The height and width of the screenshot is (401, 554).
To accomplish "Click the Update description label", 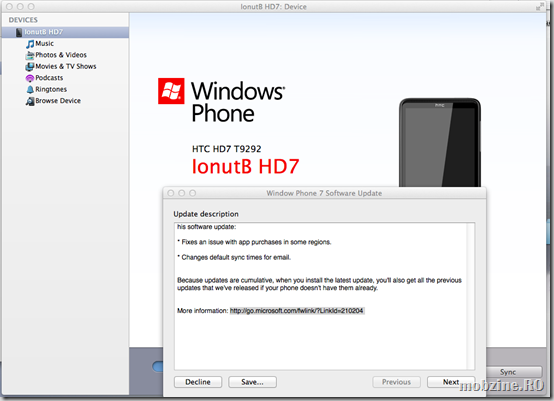I will point(206,214).
